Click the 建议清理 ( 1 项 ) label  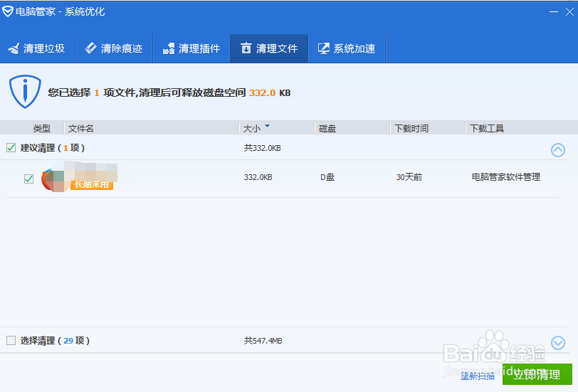53,148
